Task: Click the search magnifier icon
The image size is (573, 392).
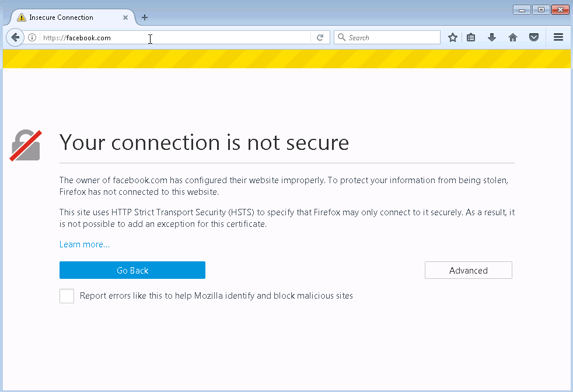Action: pos(341,37)
